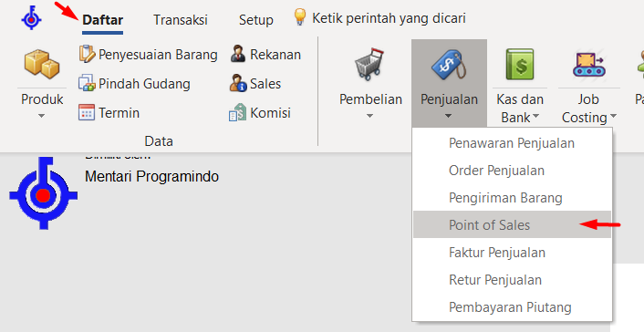Click the Rekanan person icon
Image resolution: width=644 pixels, height=332 pixels.
[x=238, y=54]
